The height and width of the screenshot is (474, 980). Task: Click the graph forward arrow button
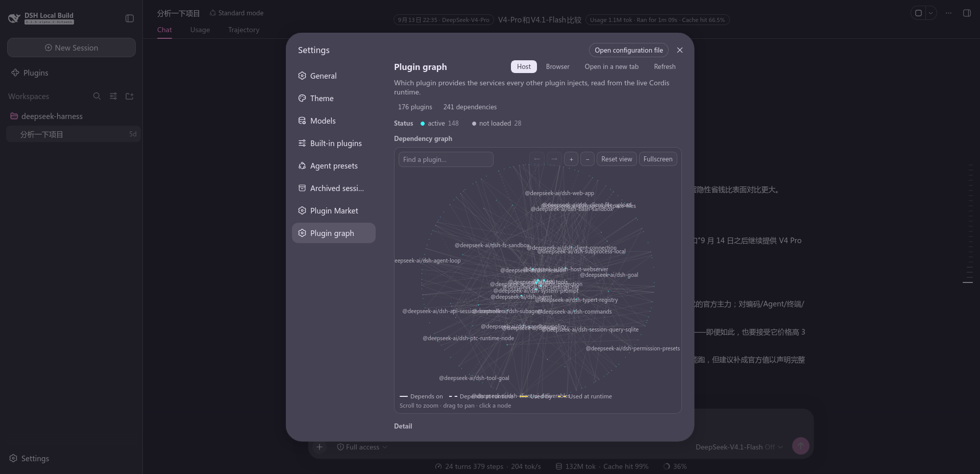coord(554,159)
